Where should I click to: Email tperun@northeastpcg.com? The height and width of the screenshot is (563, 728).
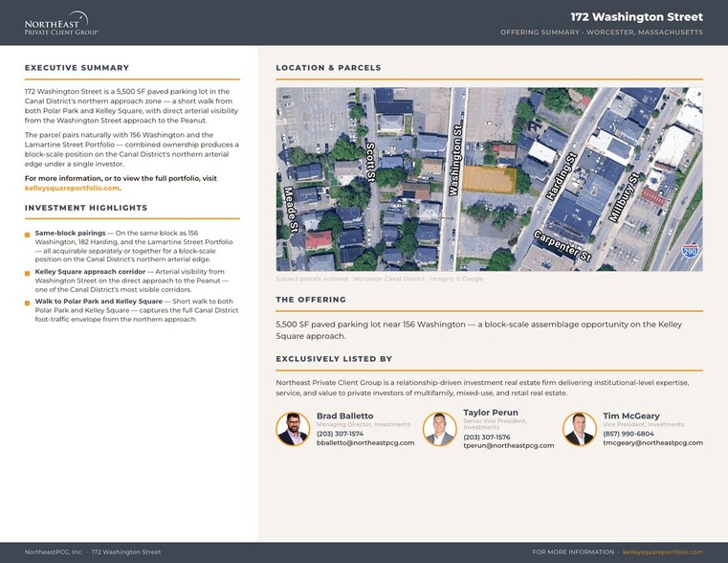pyautogui.click(x=508, y=445)
